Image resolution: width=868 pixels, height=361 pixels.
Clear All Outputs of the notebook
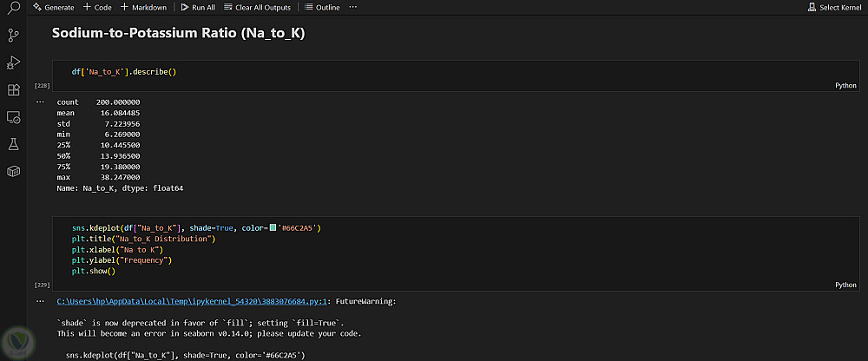click(257, 7)
